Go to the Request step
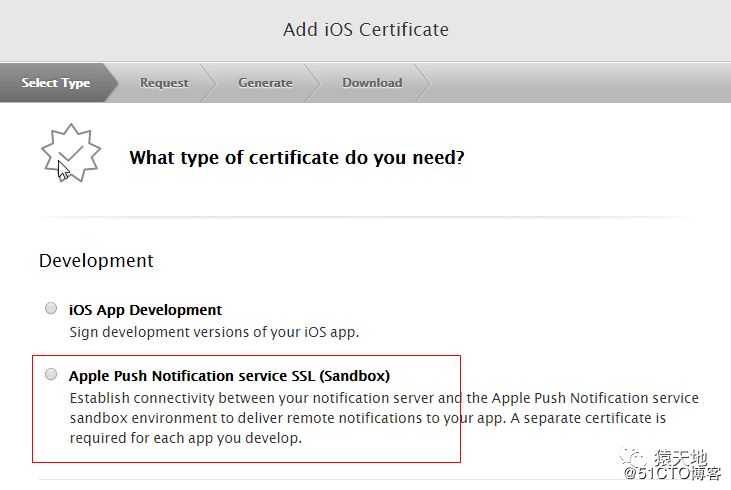Screen dimensions: 731x490 coord(164,83)
